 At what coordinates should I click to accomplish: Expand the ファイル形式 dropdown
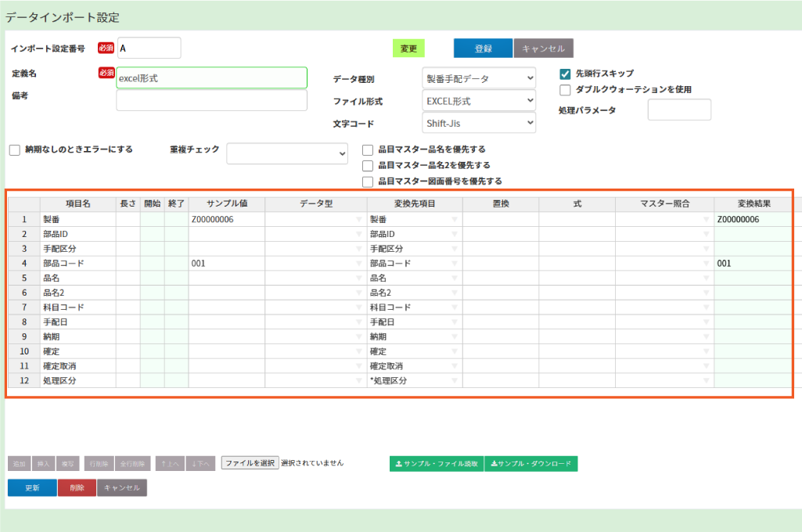(479, 101)
